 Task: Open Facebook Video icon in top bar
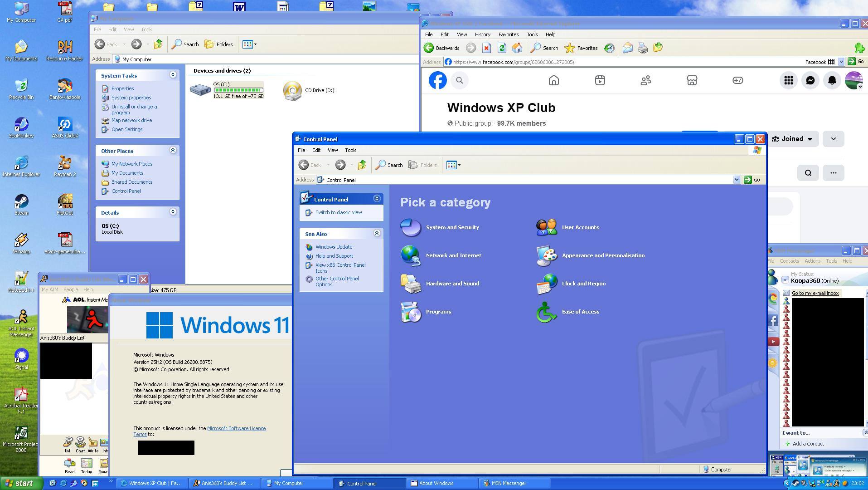[600, 80]
